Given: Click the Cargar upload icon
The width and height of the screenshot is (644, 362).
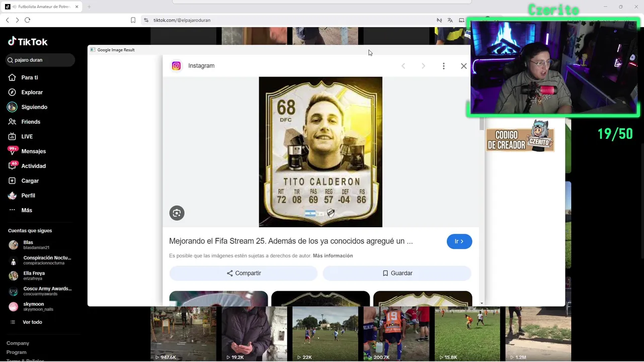Looking at the screenshot, I should [12, 180].
